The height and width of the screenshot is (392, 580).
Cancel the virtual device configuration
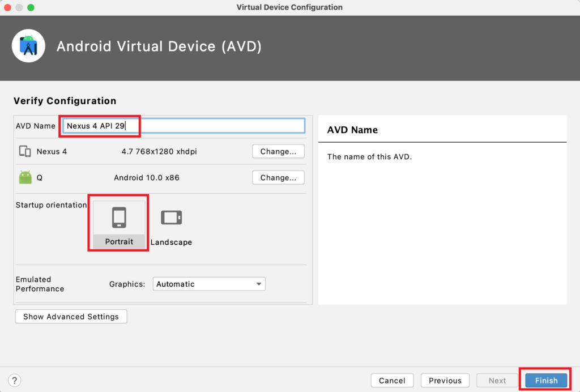tap(392, 381)
